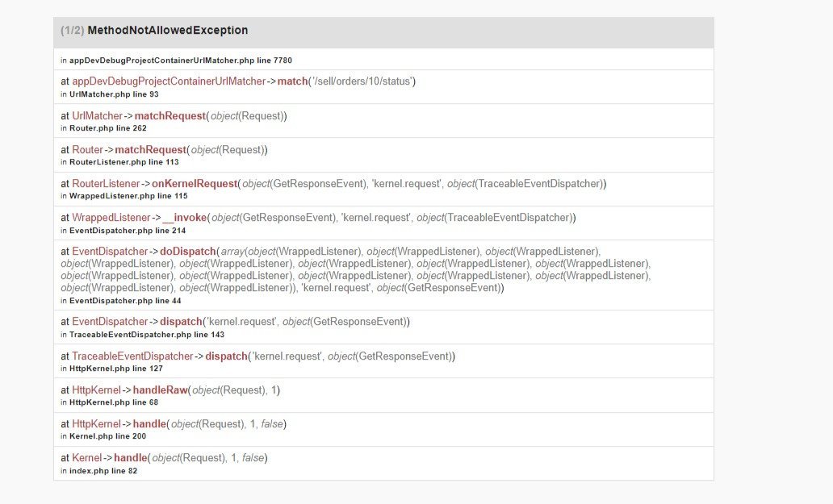Click handle method of Kernel
833x504 pixels.
pyautogui.click(x=130, y=458)
